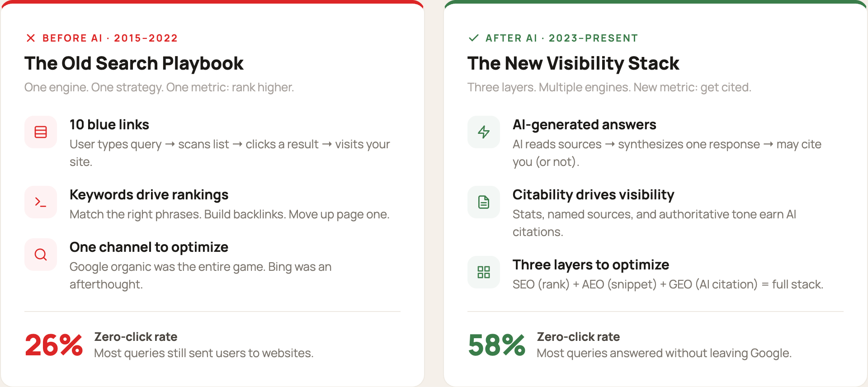
Task: Click the green checkmark before AFTER AI
Action: click(474, 38)
